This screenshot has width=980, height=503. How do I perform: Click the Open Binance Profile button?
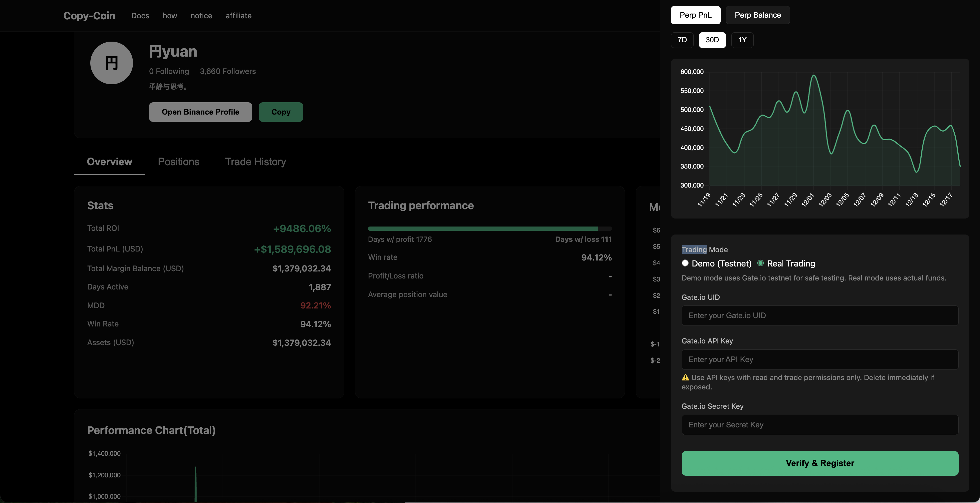tap(200, 112)
